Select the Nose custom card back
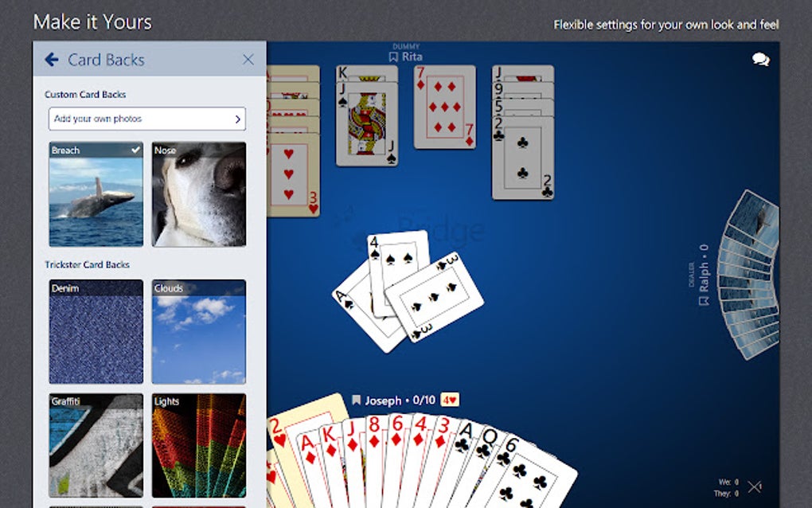812x508 pixels. [197, 193]
